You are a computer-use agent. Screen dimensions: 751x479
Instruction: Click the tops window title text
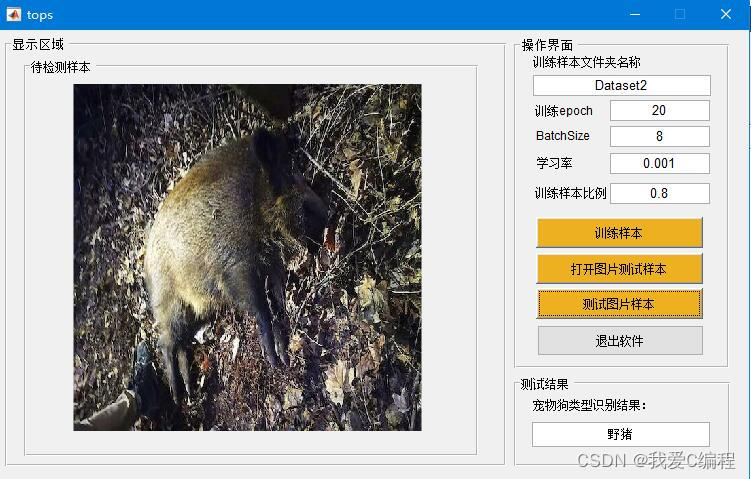click(40, 15)
